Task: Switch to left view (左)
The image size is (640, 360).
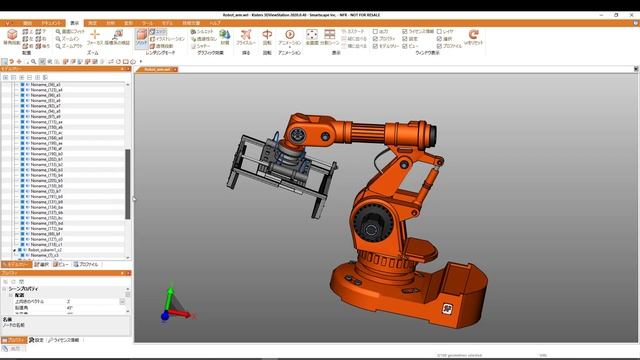Action: click(x=28, y=39)
